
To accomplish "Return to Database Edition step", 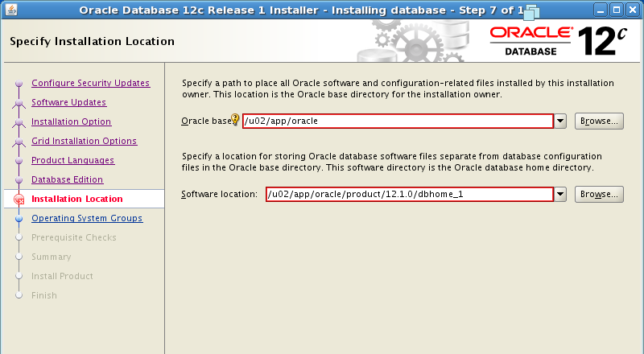I will coord(68,179).
